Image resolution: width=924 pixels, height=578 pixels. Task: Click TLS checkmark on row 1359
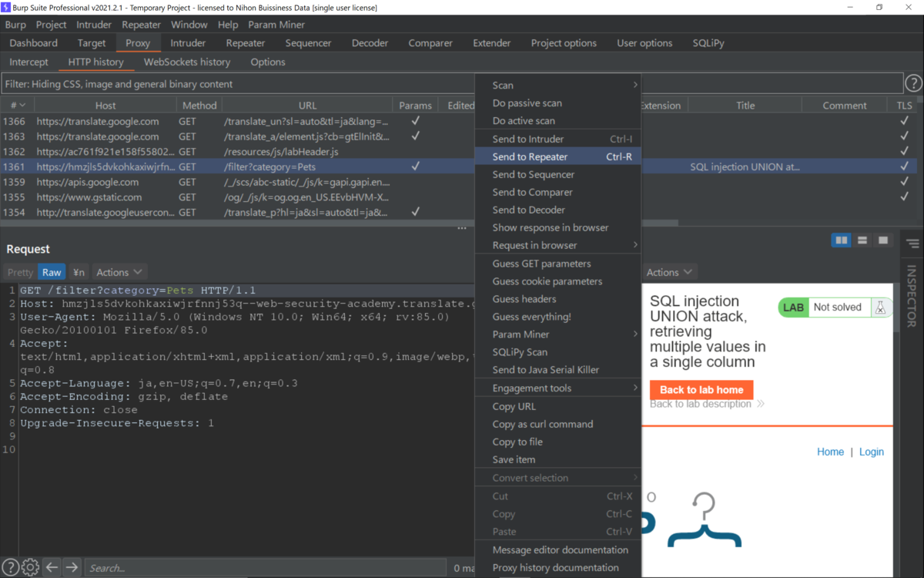[904, 182]
